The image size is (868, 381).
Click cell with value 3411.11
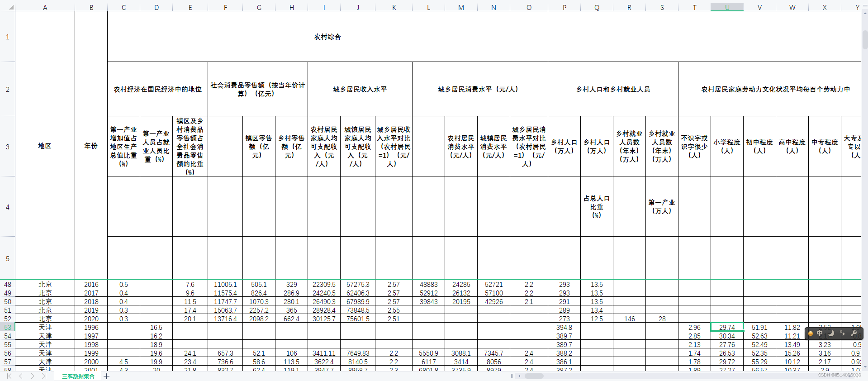click(324, 353)
